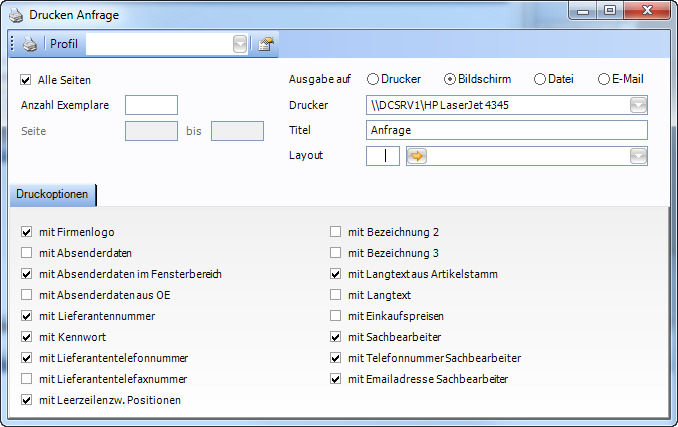The height and width of the screenshot is (427, 678).
Task: Open the Layout dropdown list
Action: 638,156
